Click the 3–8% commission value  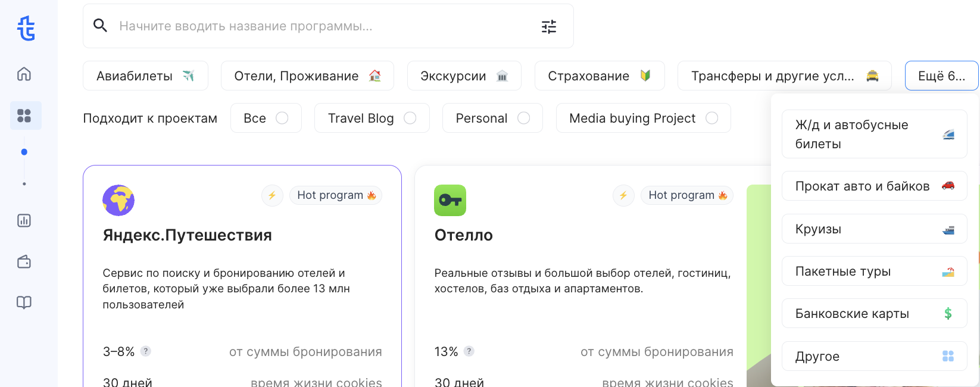pyautogui.click(x=118, y=351)
